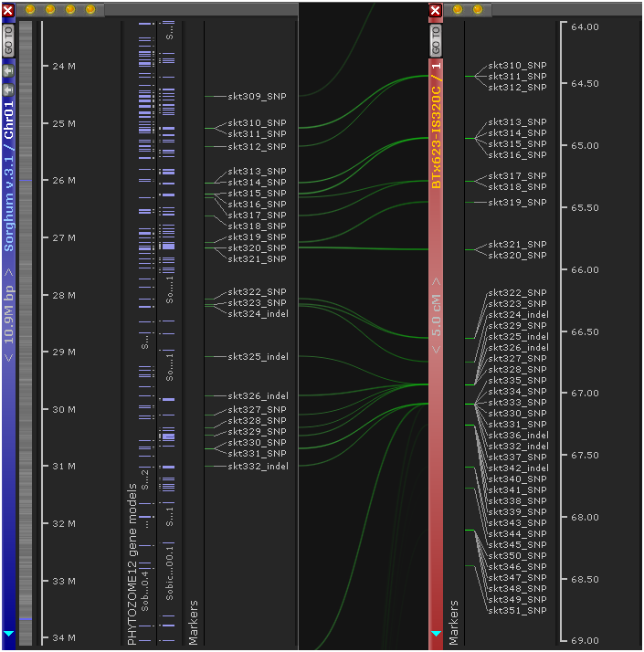Select the Markers track label on the right map
This screenshot has height=652, width=644.
click(x=454, y=622)
